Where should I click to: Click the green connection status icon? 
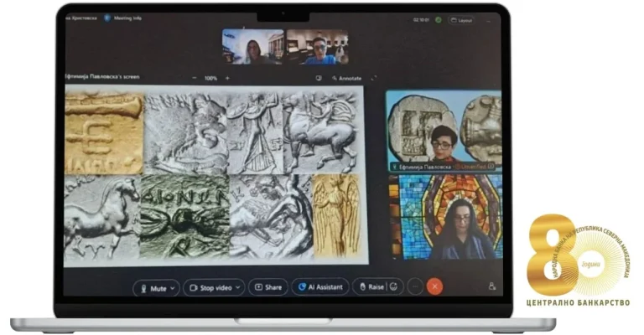[x=439, y=20]
